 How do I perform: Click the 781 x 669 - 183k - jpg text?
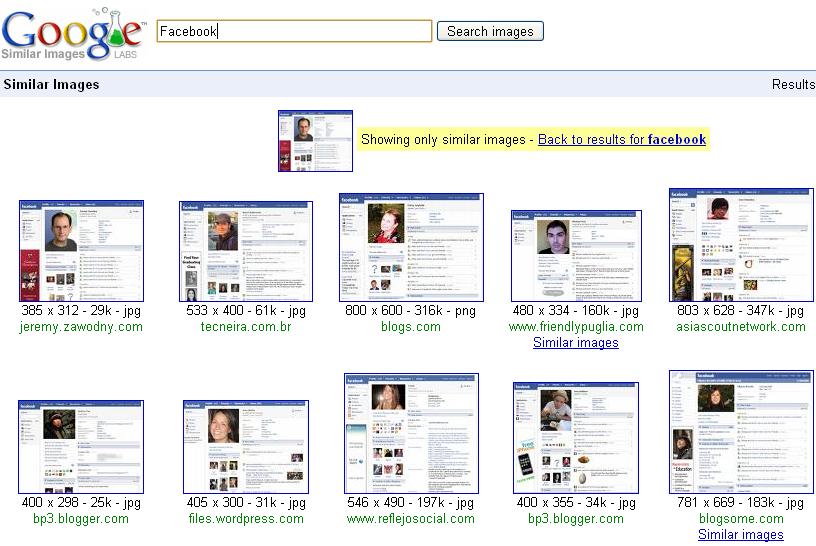[741, 503]
